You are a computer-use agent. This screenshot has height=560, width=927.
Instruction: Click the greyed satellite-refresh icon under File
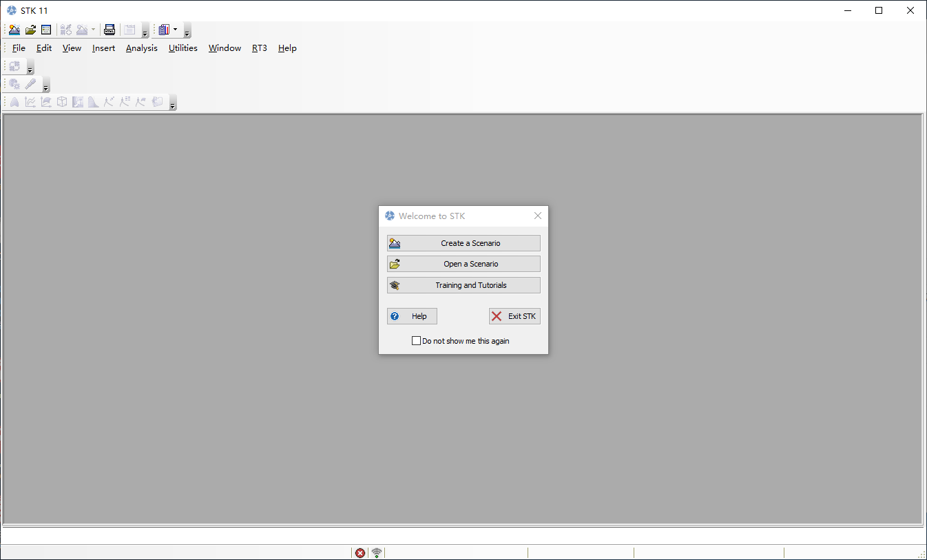point(14,66)
